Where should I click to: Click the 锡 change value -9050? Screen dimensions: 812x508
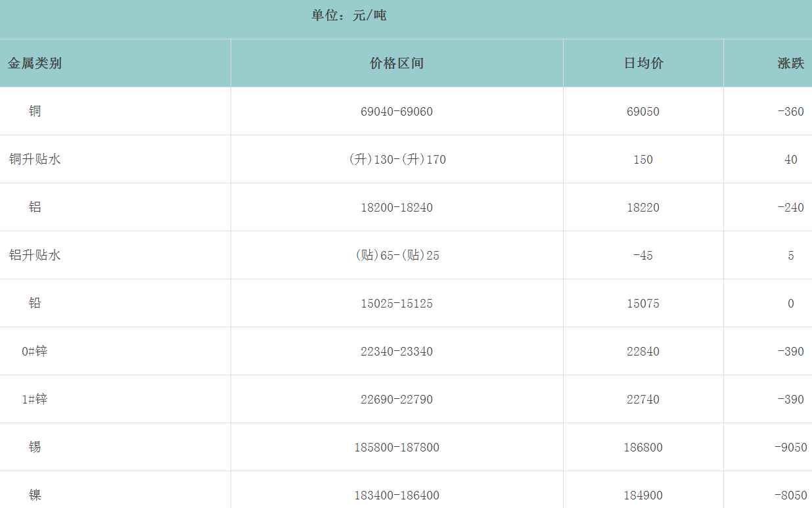coord(790,448)
